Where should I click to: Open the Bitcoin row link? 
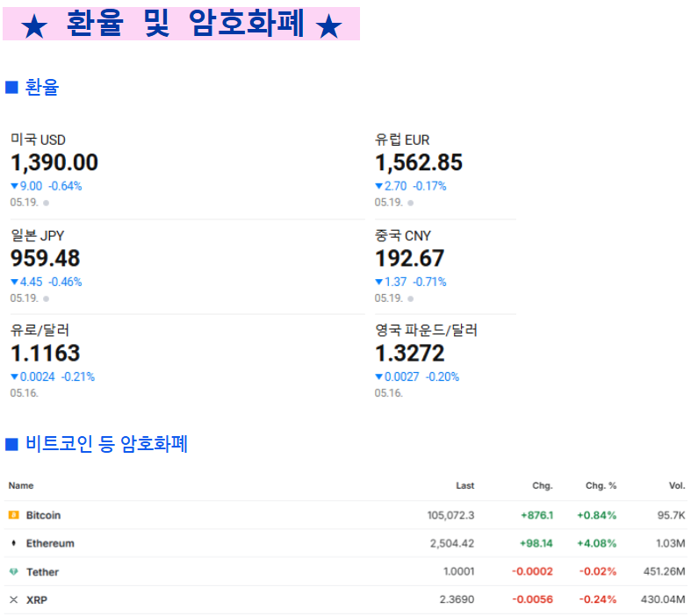click(x=43, y=515)
